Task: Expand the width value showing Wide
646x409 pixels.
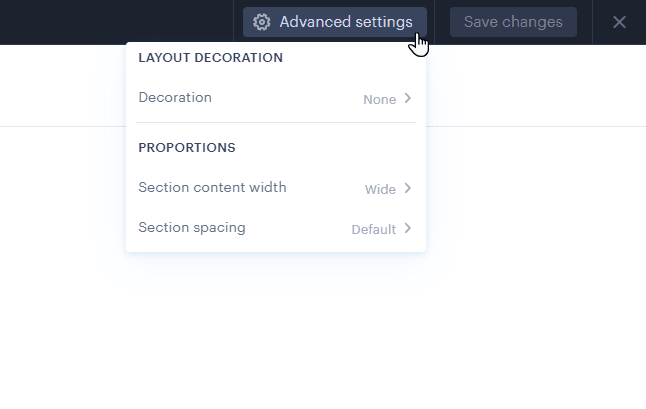Action: (380, 190)
